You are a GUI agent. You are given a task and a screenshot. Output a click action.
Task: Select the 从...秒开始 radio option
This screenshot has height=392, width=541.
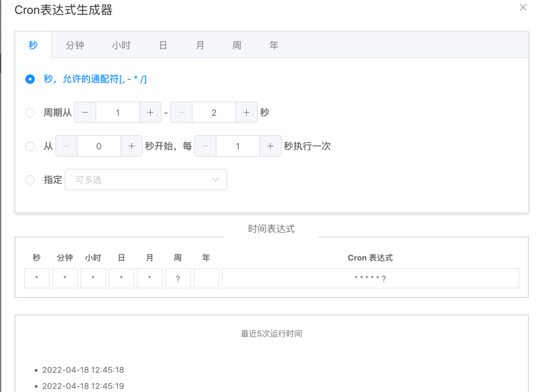pyautogui.click(x=30, y=146)
